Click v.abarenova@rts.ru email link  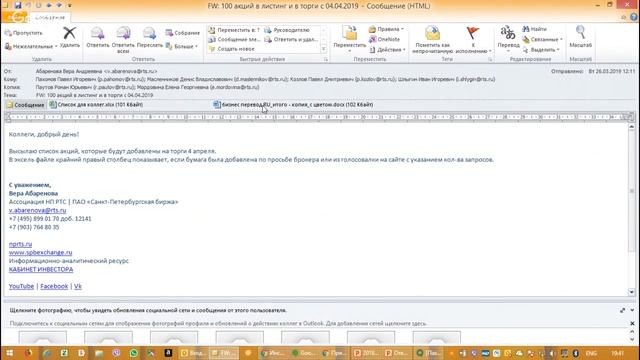38,211
